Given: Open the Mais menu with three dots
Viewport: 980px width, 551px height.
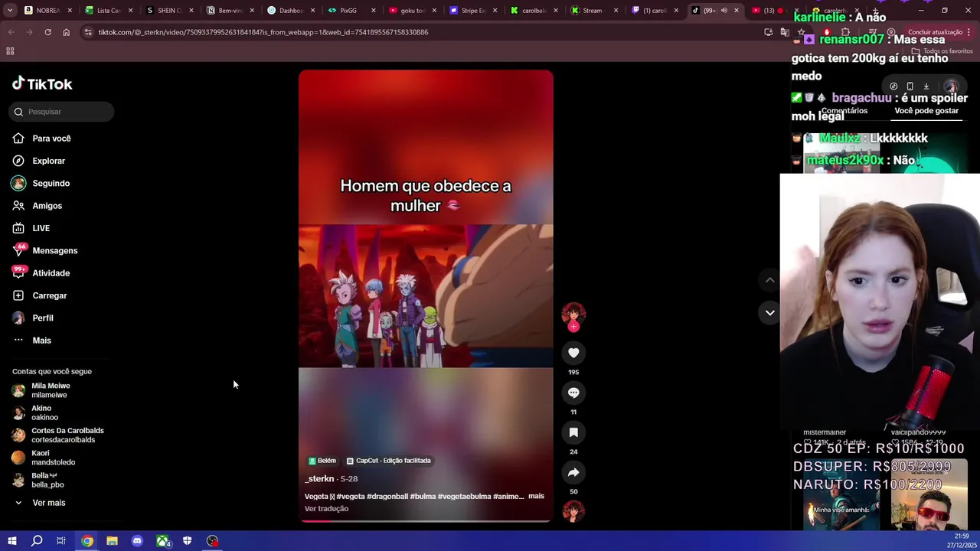Looking at the screenshot, I should (42, 341).
